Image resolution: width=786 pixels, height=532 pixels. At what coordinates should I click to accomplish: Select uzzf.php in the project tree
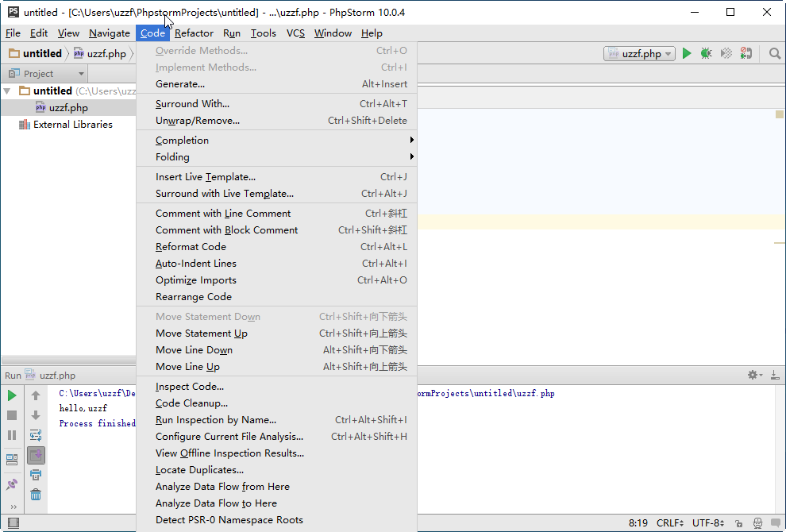(x=68, y=108)
